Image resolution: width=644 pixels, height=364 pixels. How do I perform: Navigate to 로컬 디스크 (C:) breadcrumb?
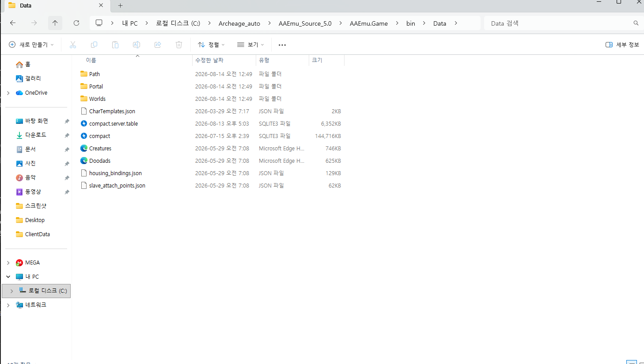point(178,23)
